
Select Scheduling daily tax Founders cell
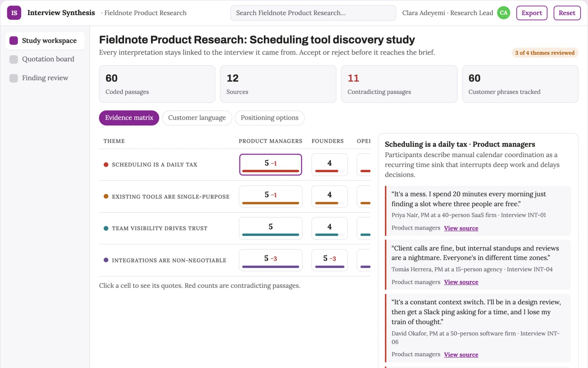(x=329, y=164)
